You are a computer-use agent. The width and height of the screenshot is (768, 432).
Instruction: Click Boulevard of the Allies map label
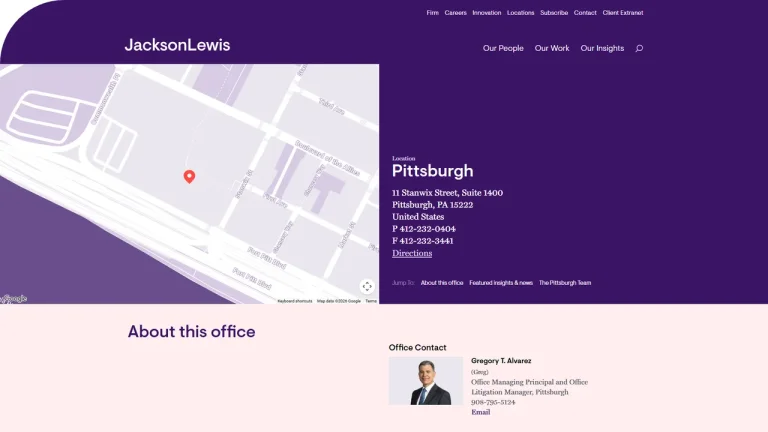(327, 158)
